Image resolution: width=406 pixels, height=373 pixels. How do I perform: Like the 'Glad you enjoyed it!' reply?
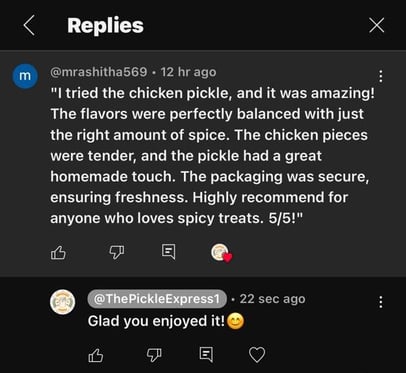(x=96, y=355)
